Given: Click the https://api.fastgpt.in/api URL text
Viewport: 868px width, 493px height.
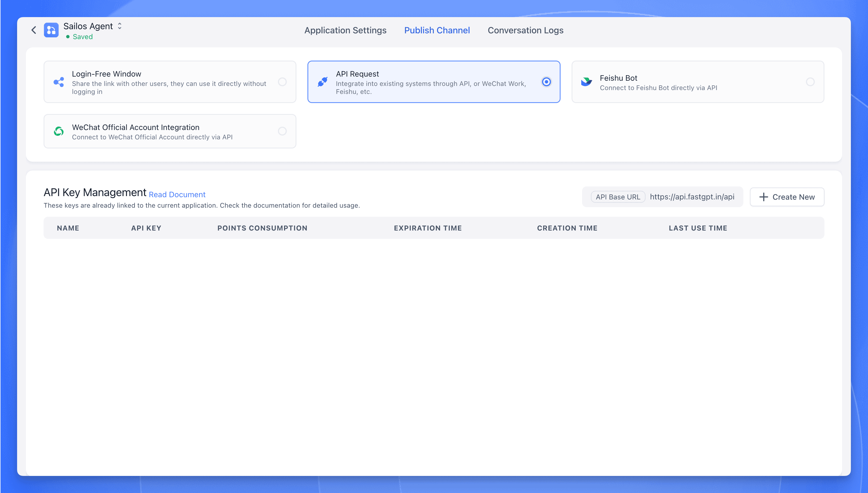Looking at the screenshot, I should 692,197.
